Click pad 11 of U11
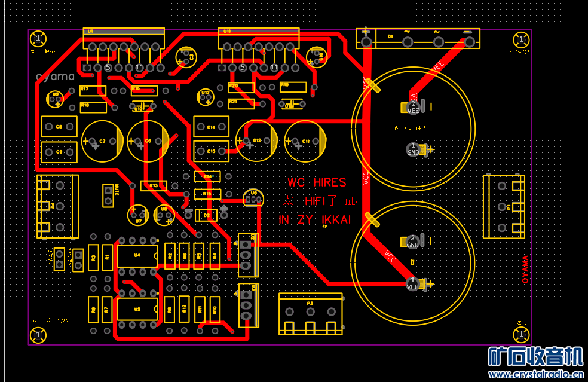The image size is (588, 382). click(274, 68)
